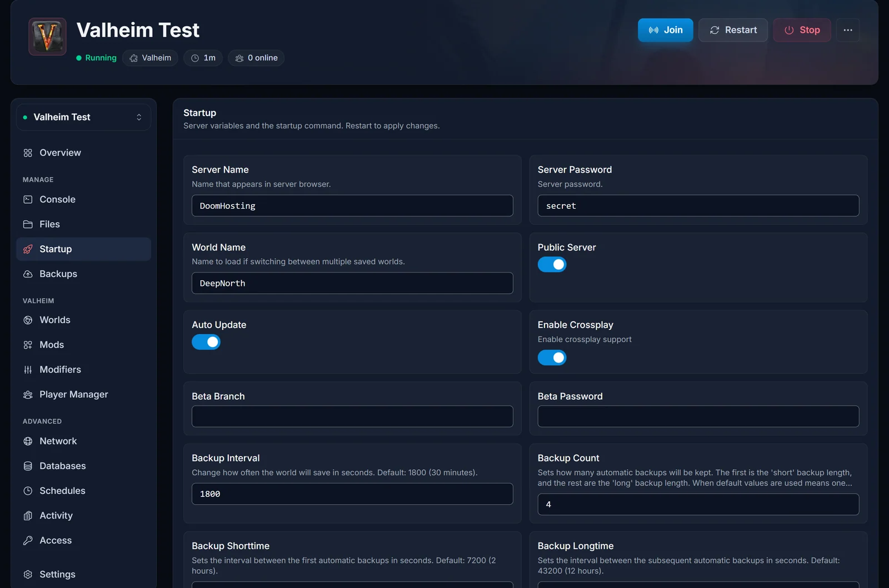Click the 1m uptime chip

click(x=203, y=58)
